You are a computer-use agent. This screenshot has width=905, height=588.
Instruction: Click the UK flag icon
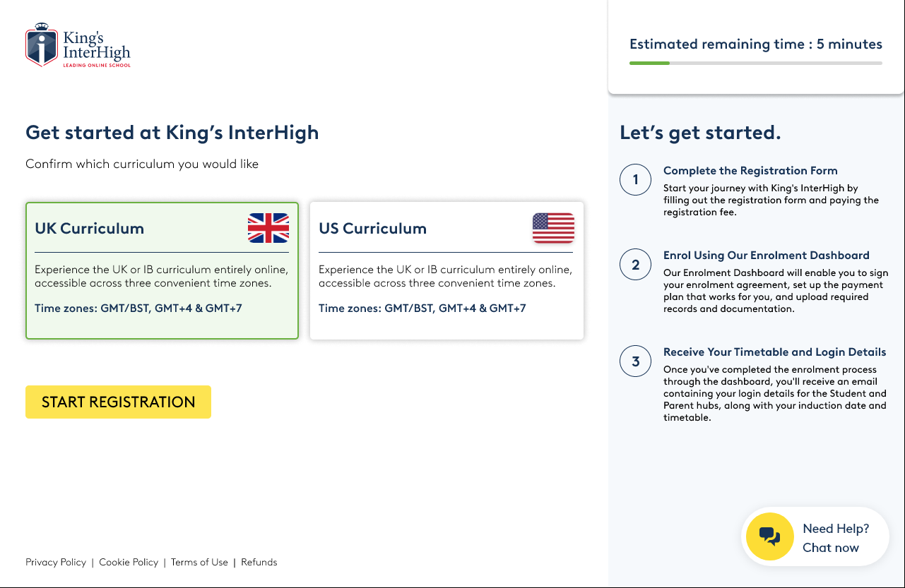point(268,228)
